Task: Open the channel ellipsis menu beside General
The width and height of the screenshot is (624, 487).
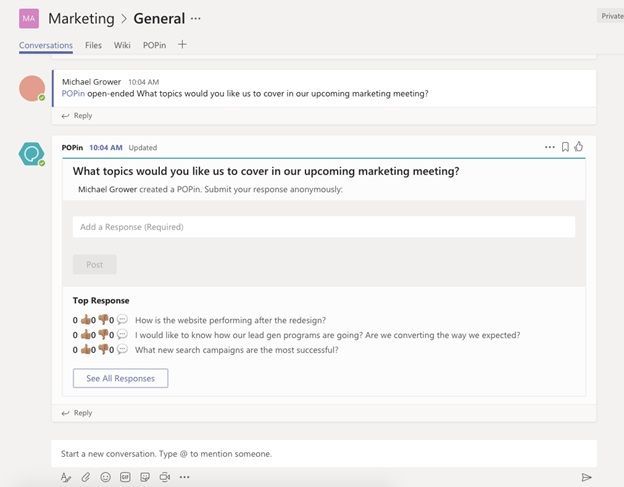Action: point(196,18)
